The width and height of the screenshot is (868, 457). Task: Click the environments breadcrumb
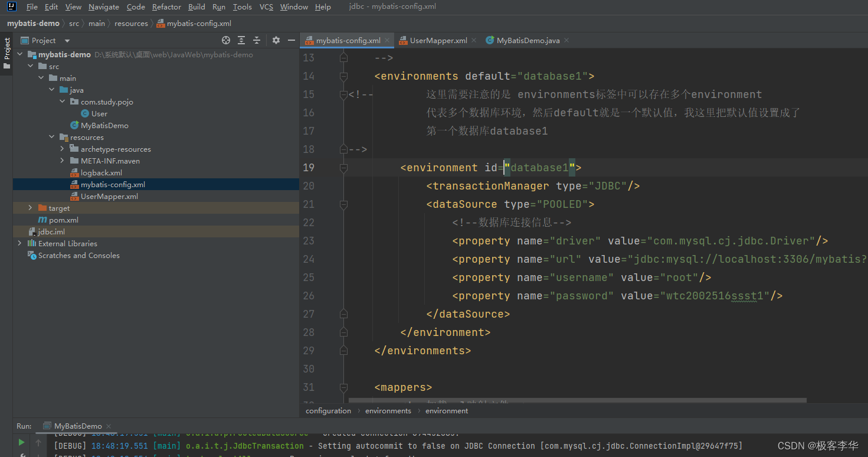click(388, 411)
